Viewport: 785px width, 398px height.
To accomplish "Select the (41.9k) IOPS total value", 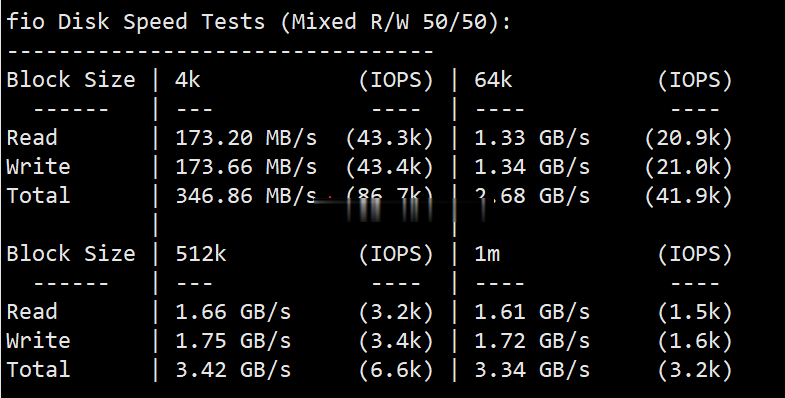I will [x=688, y=196].
